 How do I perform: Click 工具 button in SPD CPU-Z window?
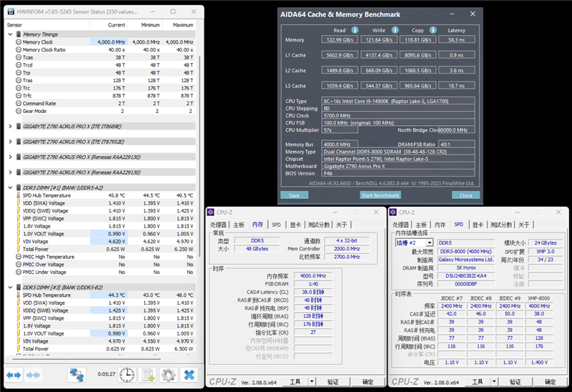(477, 382)
